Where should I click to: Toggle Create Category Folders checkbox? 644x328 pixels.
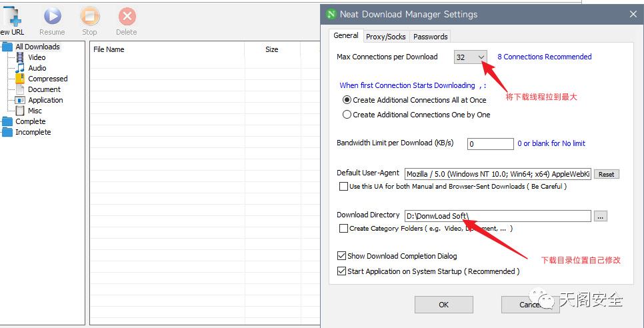pos(343,228)
